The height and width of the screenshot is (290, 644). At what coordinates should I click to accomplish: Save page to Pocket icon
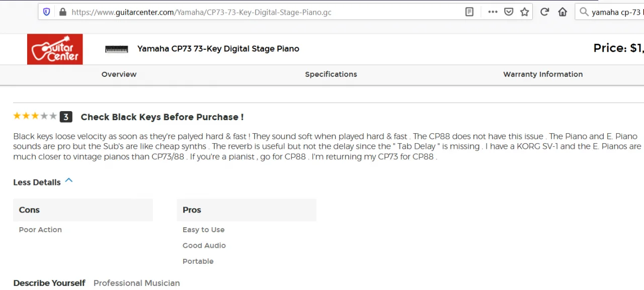(x=509, y=12)
